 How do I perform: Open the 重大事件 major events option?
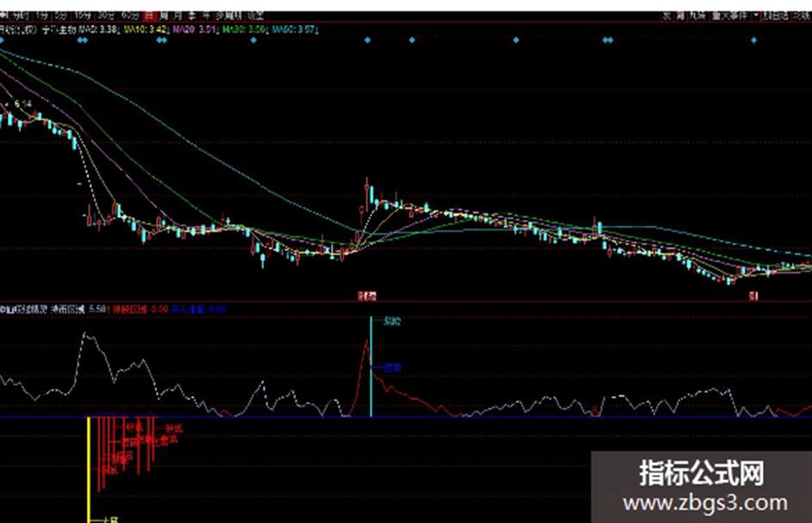(730, 16)
